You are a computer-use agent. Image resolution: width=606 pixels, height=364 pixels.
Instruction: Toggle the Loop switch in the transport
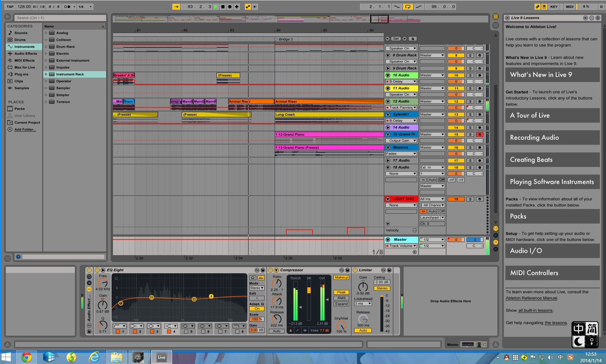point(408,7)
